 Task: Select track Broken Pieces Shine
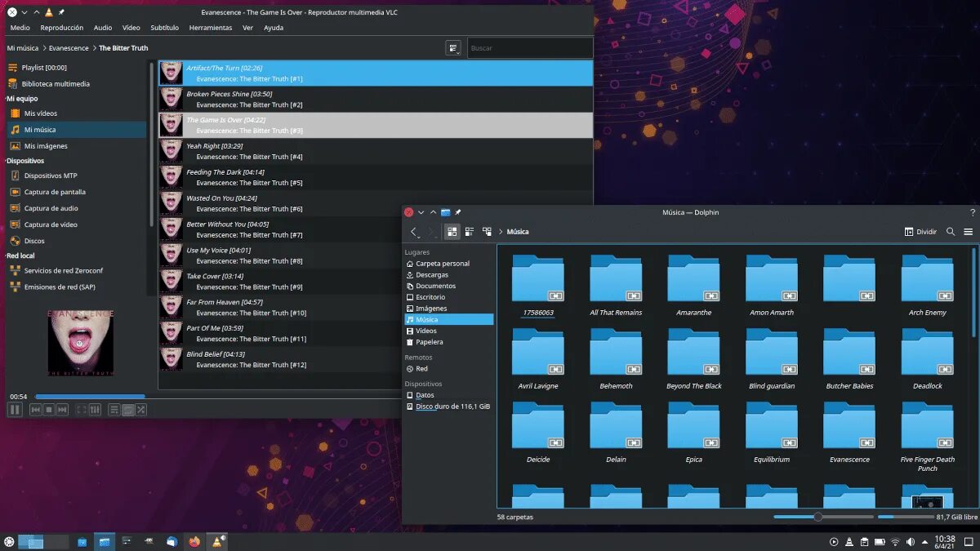[376, 99]
